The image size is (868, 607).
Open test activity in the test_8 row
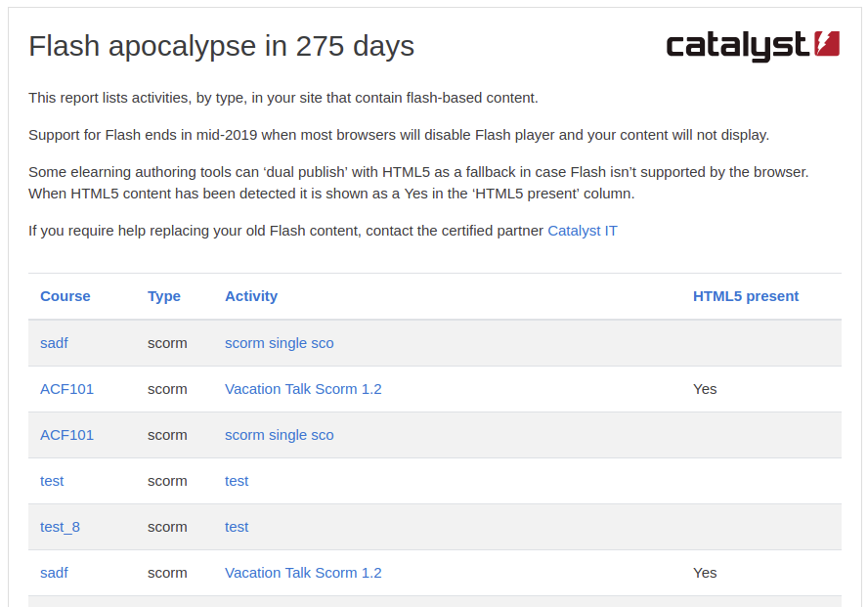click(x=237, y=527)
